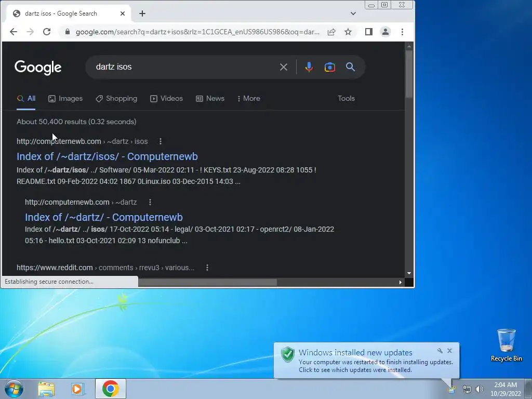This screenshot has height=399, width=532.
Task: Open Index of /~dartz/isos/ result
Action: pyautogui.click(x=107, y=156)
